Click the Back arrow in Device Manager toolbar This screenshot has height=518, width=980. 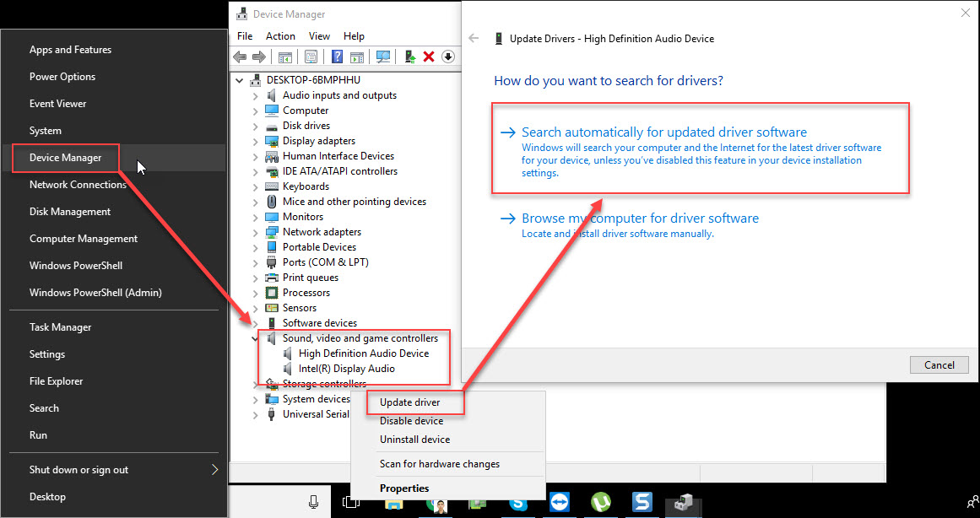240,57
